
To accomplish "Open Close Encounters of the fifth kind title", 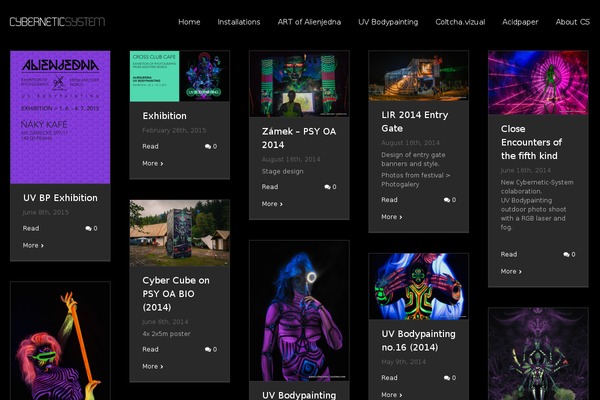I will coord(532,142).
